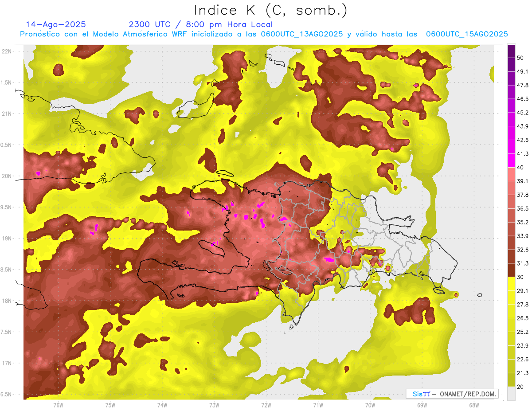Click the longitude label "75W"
Viewport: 532px width, 411px height.
(110, 405)
